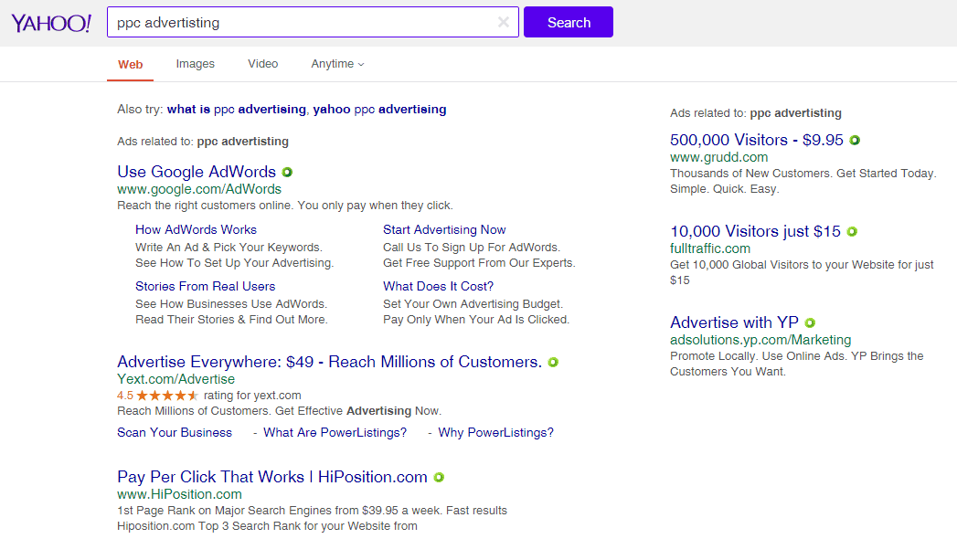957x560 pixels.
Task: Open the How AdWords Works sitelink
Action: pyautogui.click(x=196, y=230)
